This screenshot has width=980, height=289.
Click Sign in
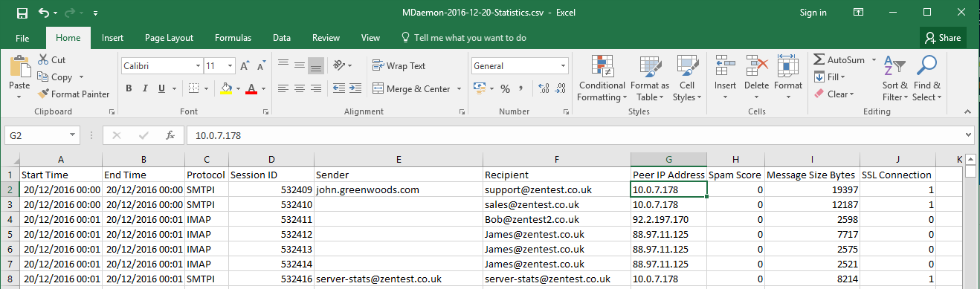[x=813, y=13]
